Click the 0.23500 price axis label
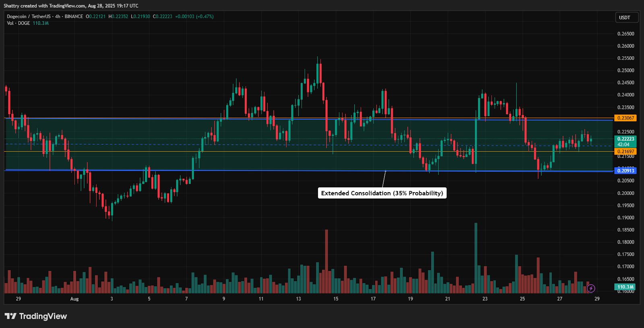The image size is (644, 328). pos(626,107)
